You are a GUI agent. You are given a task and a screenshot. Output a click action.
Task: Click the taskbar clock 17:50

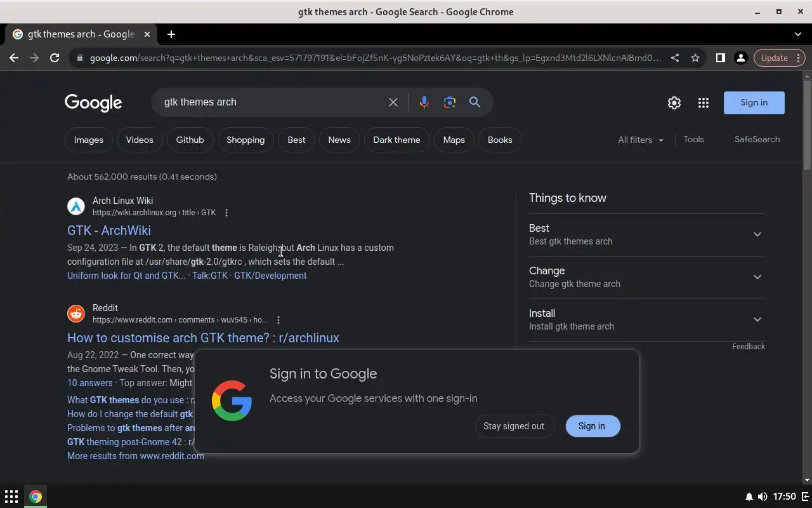(785, 497)
